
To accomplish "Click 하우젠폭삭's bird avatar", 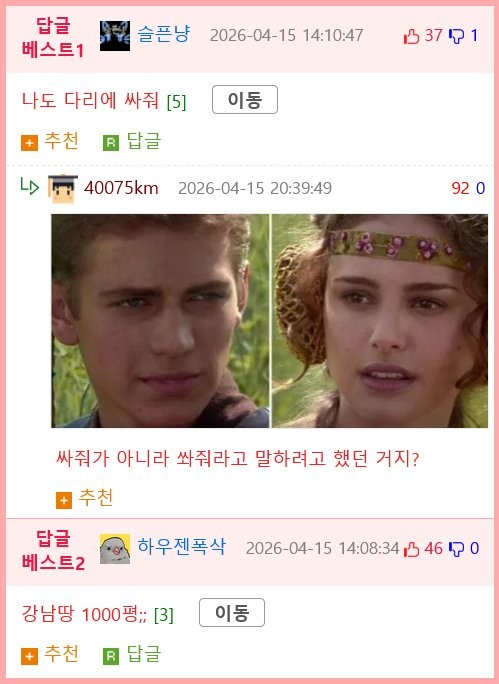I will 115,549.
